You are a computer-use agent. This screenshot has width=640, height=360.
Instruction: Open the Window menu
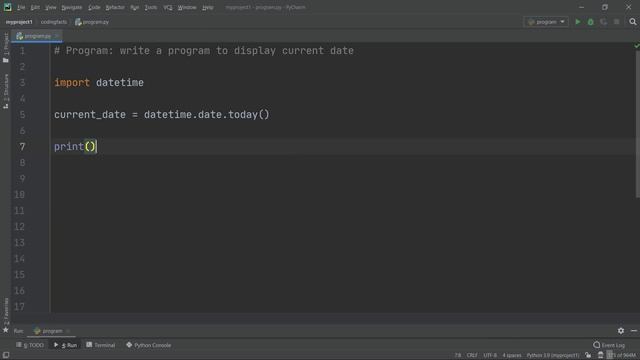click(187, 7)
